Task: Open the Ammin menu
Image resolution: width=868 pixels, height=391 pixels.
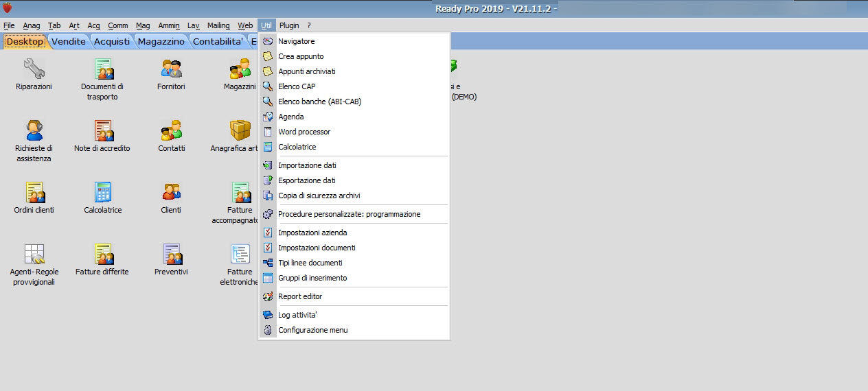Action: tap(169, 25)
